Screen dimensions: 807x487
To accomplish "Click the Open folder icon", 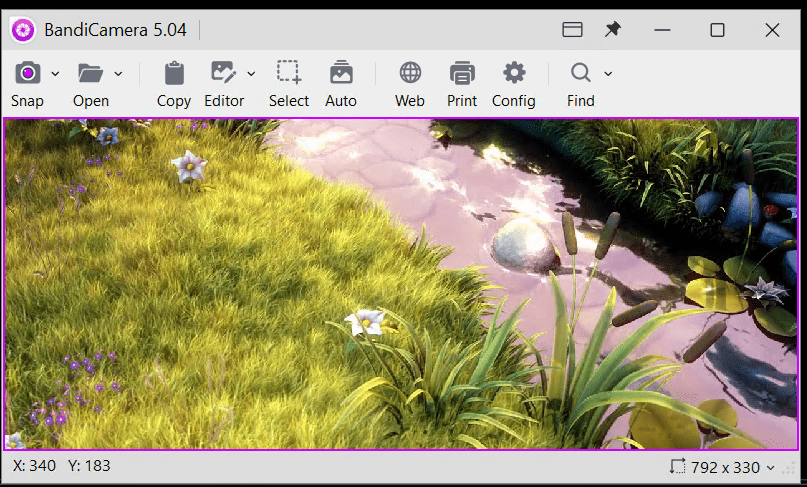I will pos(91,73).
